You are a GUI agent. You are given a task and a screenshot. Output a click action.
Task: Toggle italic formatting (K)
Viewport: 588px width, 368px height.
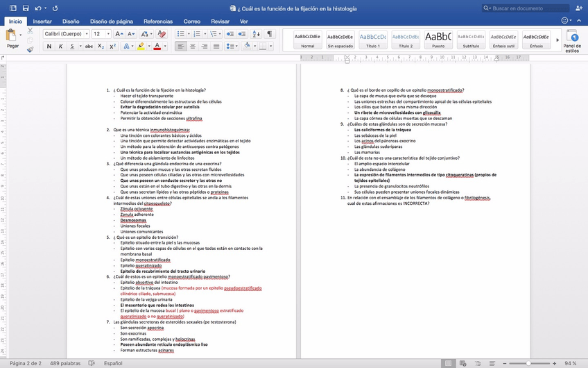coord(62,47)
